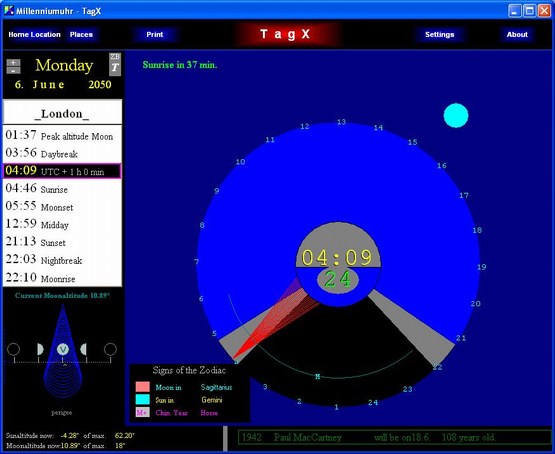Click the M+ Chinese Year swatch

(x=143, y=412)
